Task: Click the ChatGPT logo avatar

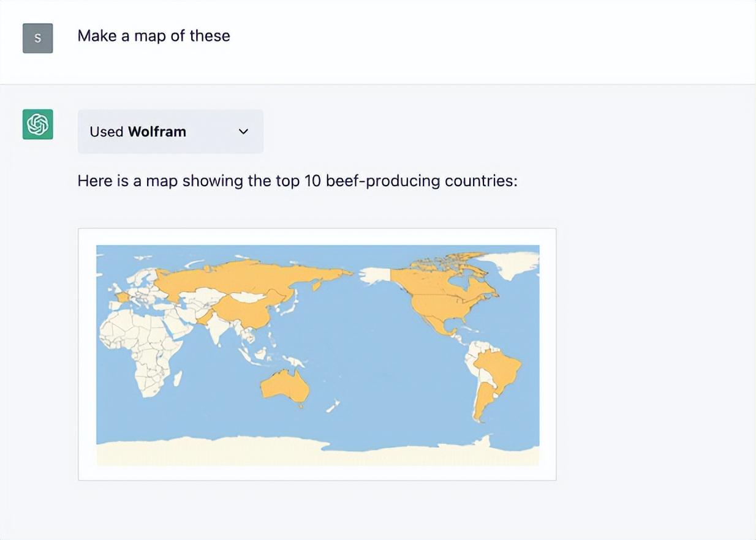Action: point(37,124)
